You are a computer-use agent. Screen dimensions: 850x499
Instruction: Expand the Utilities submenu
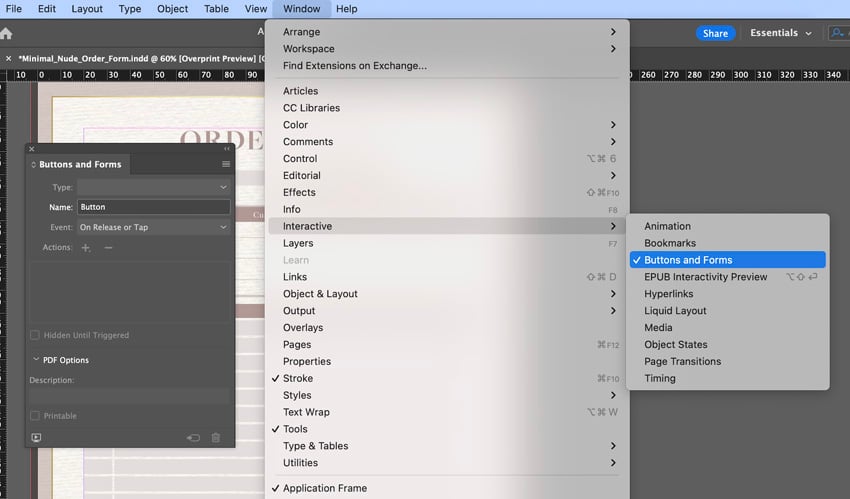(x=449, y=463)
